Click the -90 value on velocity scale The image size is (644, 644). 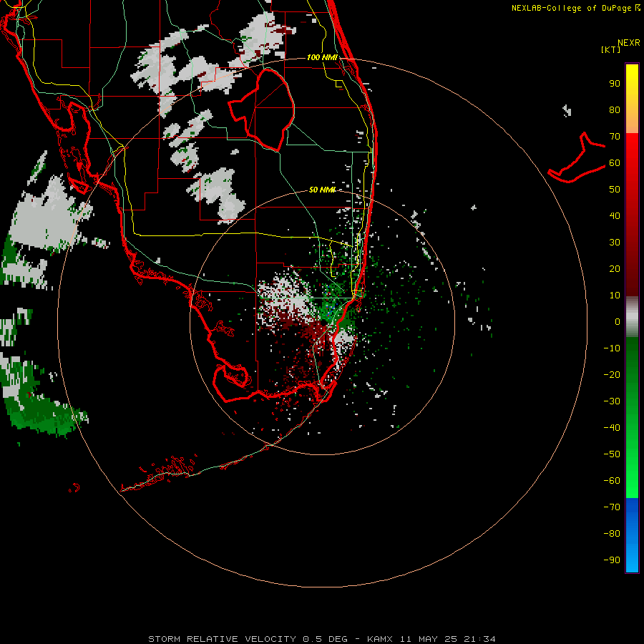pos(612,560)
